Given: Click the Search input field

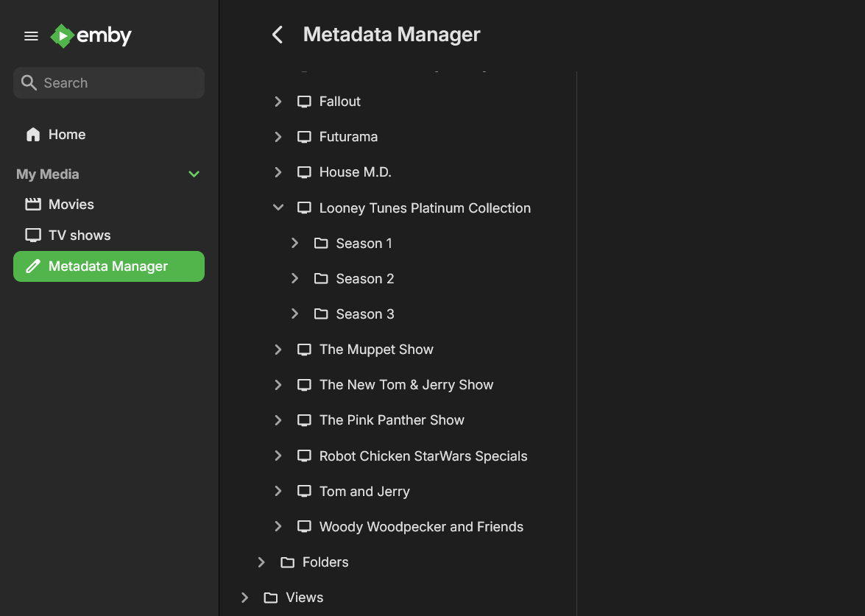Looking at the screenshot, I should click(x=118, y=83).
